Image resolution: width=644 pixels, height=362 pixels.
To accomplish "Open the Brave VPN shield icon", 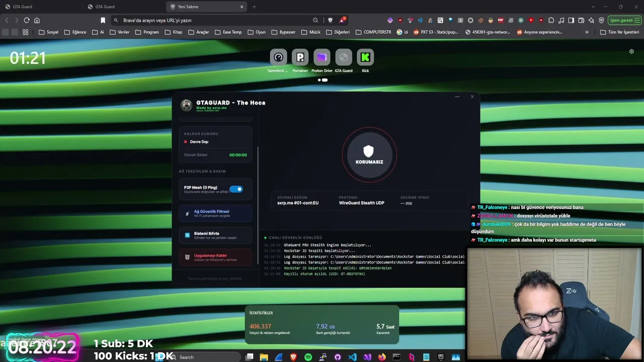I will click(x=601, y=20).
